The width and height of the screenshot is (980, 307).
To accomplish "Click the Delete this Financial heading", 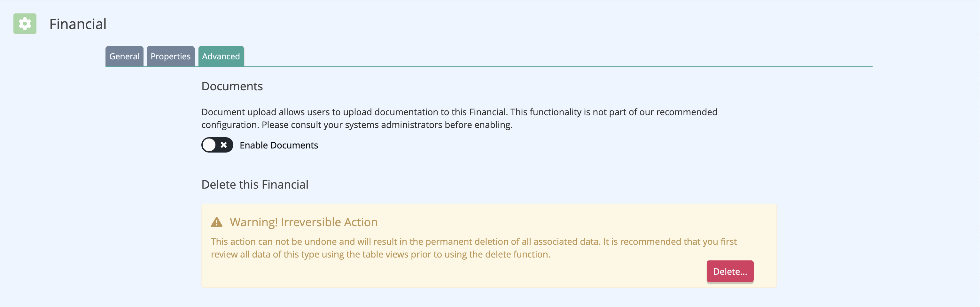I will pos(255,184).
